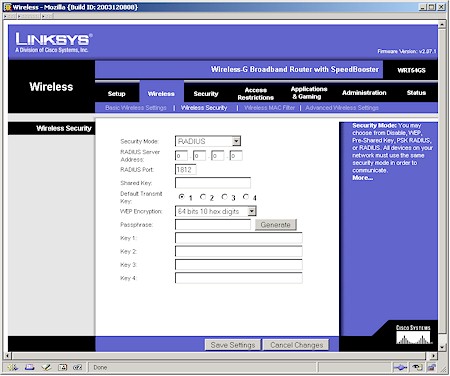
Task: Open Composer icon in the status bar
Action: 46,367
